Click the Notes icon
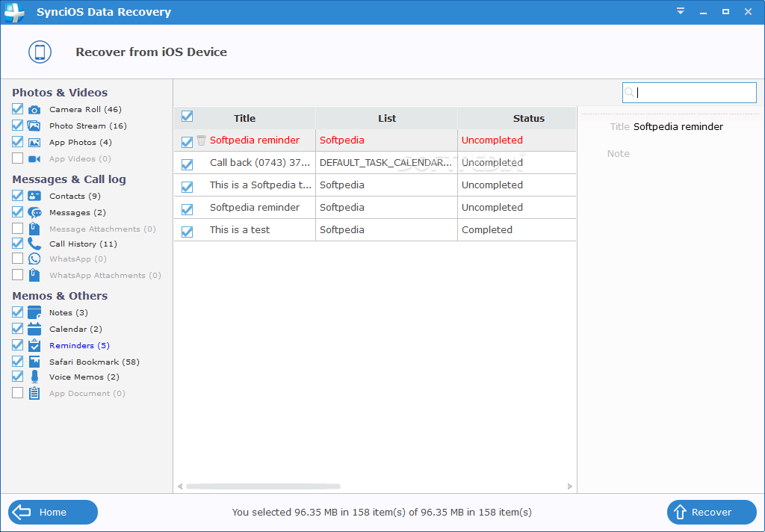The height and width of the screenshot is (532, 765). [x=34, y=312]
